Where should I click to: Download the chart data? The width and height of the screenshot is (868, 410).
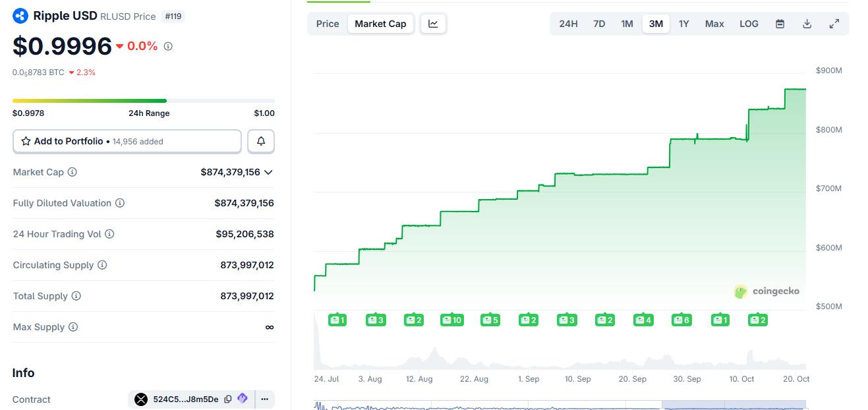point(807,24)
